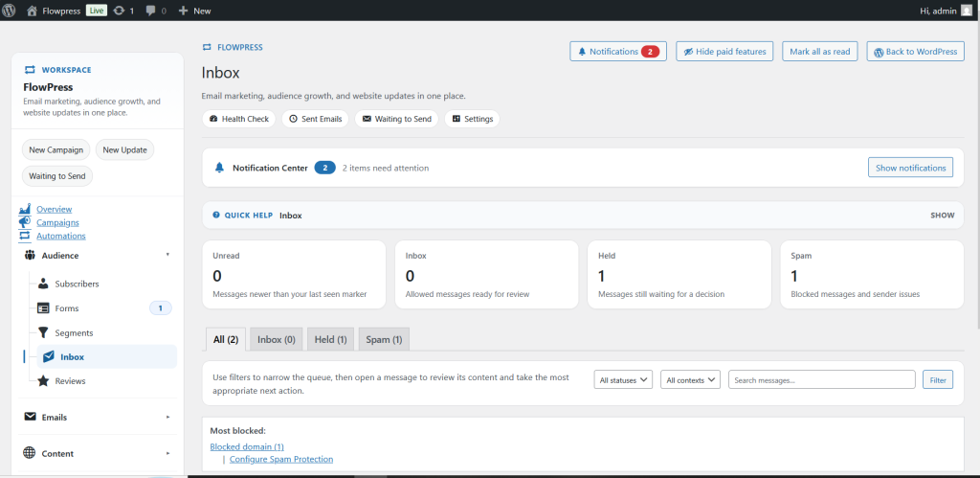The width and height of the screenshot is (980, 478).
Task: Open the Settings pill button
Action: coord(472,119)
